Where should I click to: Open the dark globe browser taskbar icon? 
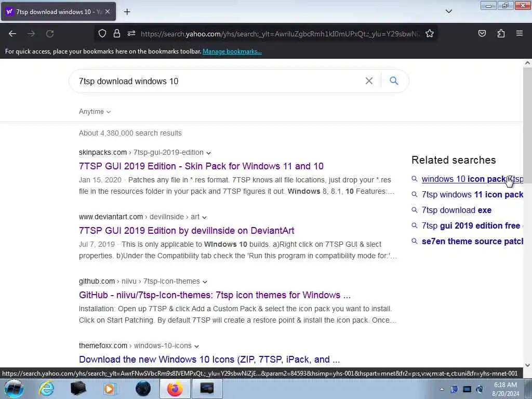click(x=143, y=389)
